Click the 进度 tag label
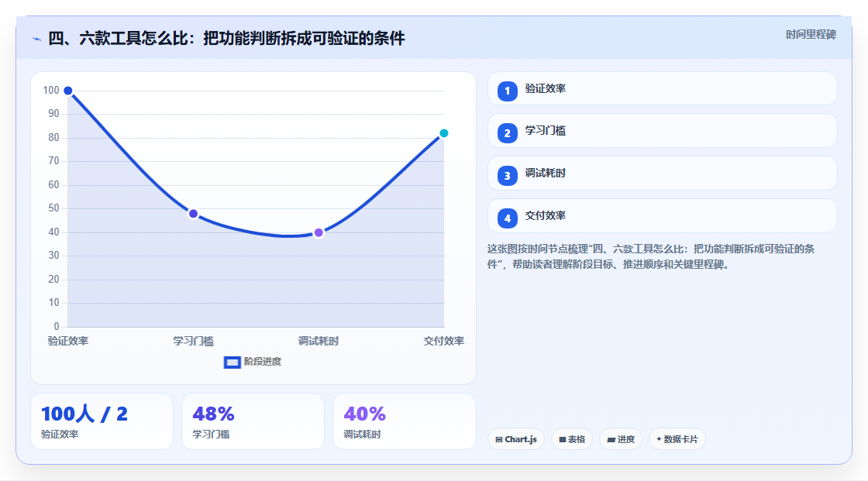 click(626, 439)
